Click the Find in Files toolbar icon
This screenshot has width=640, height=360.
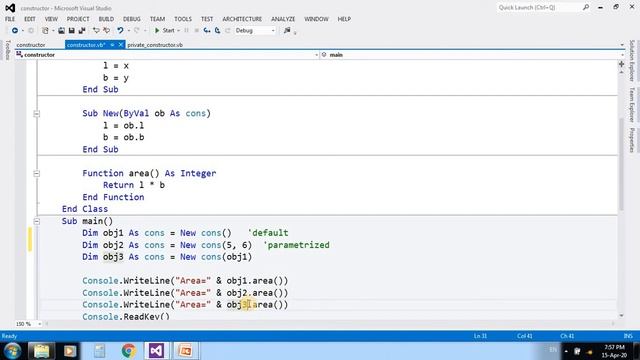tap(287, 31)
